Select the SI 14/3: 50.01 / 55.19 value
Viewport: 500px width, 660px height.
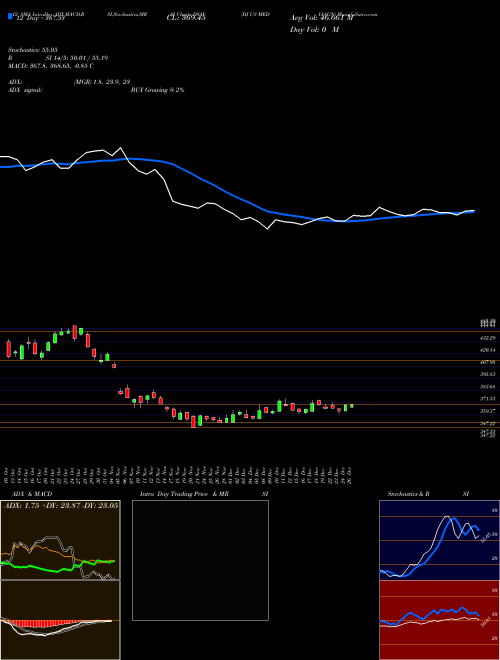[x=77, y=58]
